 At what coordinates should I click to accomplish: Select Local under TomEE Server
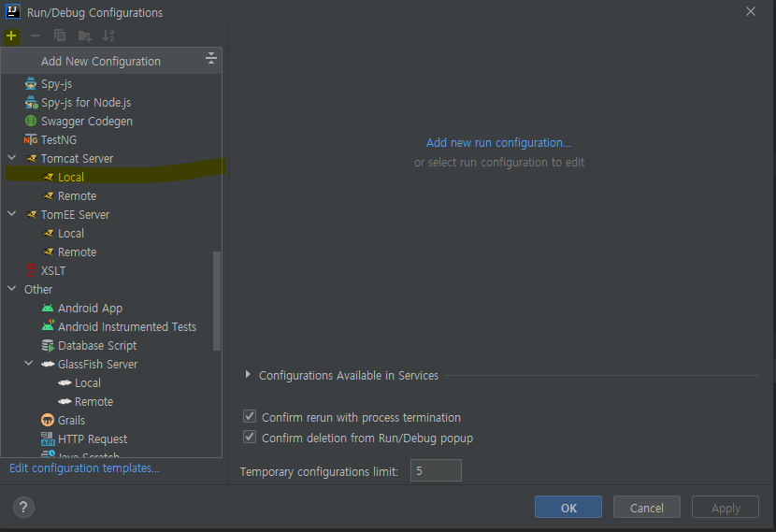click(71, 233)
